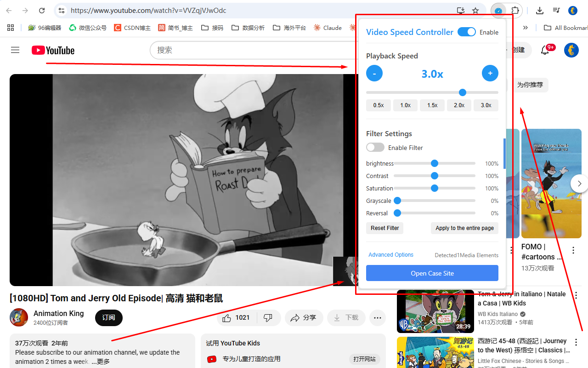Bookmark this page with the star icon
Screen dimensions: 588x368
pyautogui.click(x=475, y=11)
